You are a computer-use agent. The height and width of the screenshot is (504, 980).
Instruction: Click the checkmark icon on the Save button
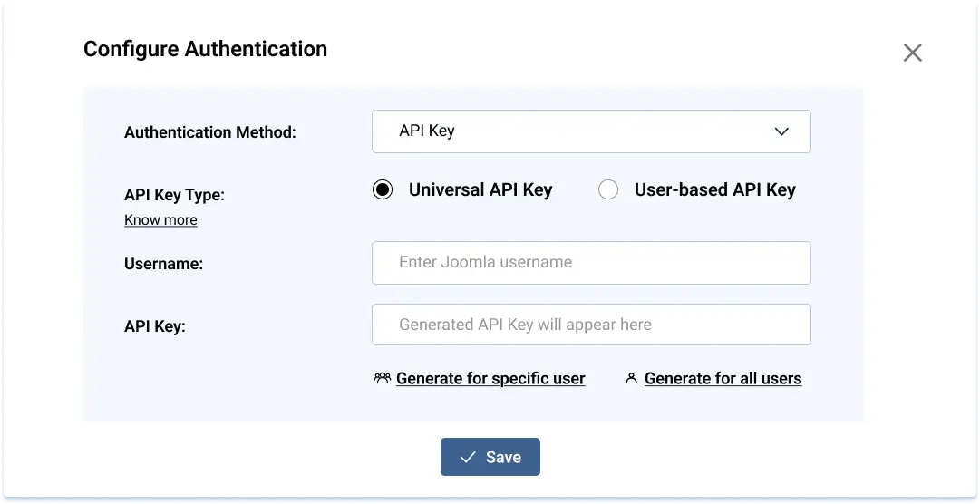pyautogui.click(x=468, y=458)
